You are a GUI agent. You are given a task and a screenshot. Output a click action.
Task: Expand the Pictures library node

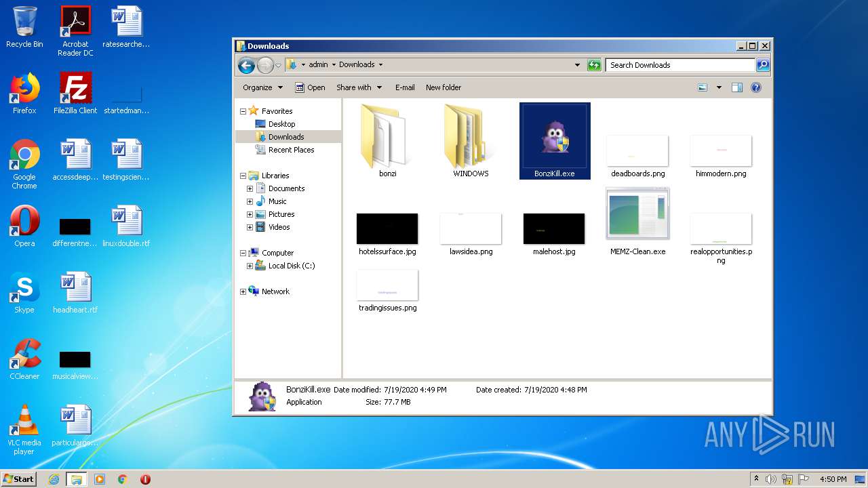click(250, 214)
